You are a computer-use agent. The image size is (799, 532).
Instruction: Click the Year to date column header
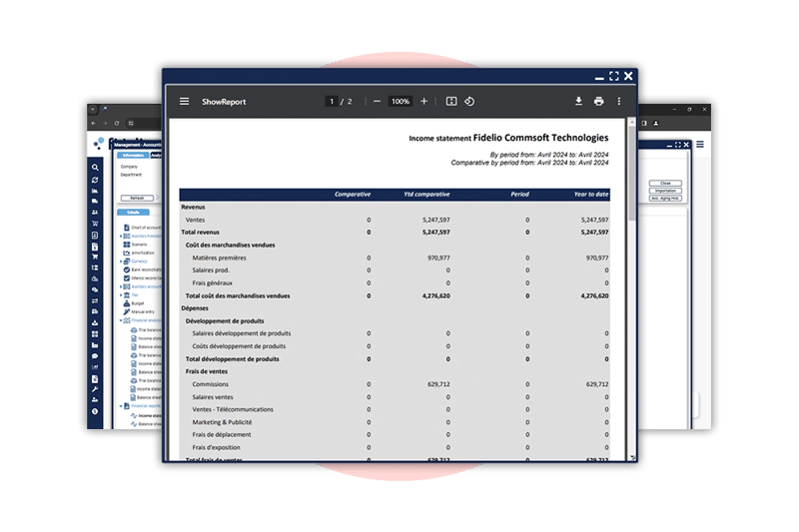coord(591,194)
